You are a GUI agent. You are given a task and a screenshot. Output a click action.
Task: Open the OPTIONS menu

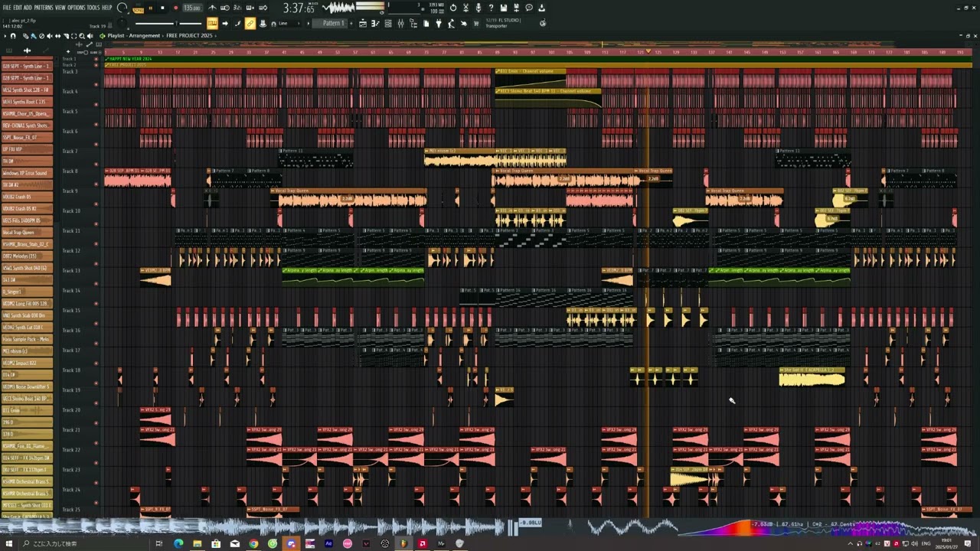pyautogui.click(x=77, y=8)
